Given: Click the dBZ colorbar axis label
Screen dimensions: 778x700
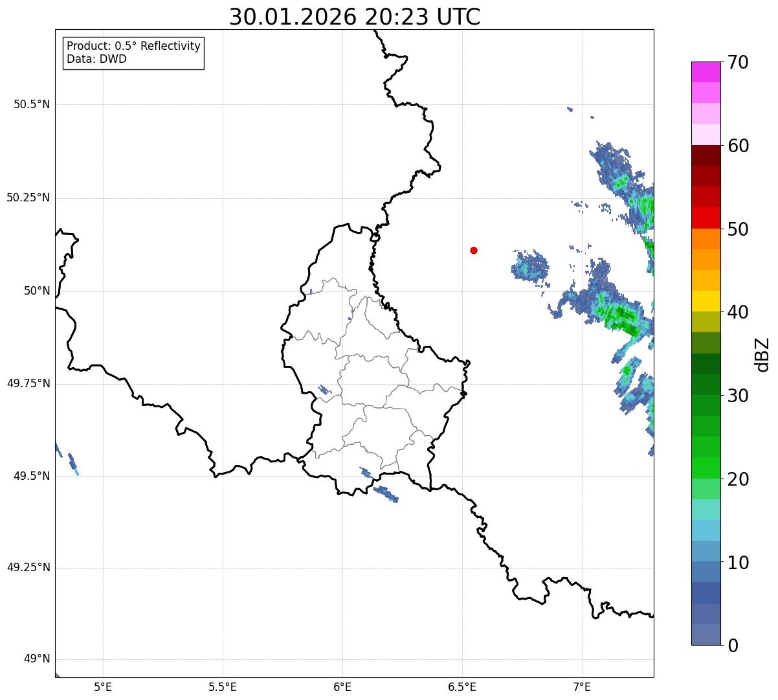Looking at the screenshot, I should click(762, 354).
